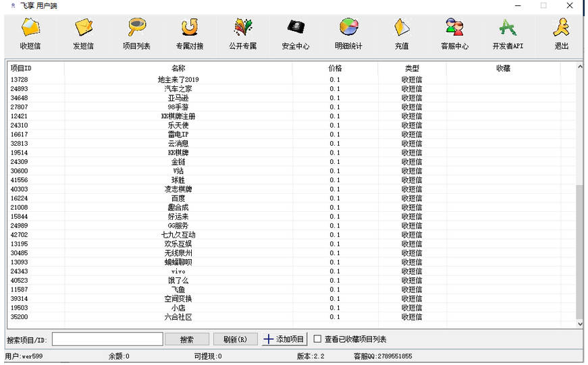Select row 飞鱼
Viewport: 588px width, 365px height.
(292, 289)
